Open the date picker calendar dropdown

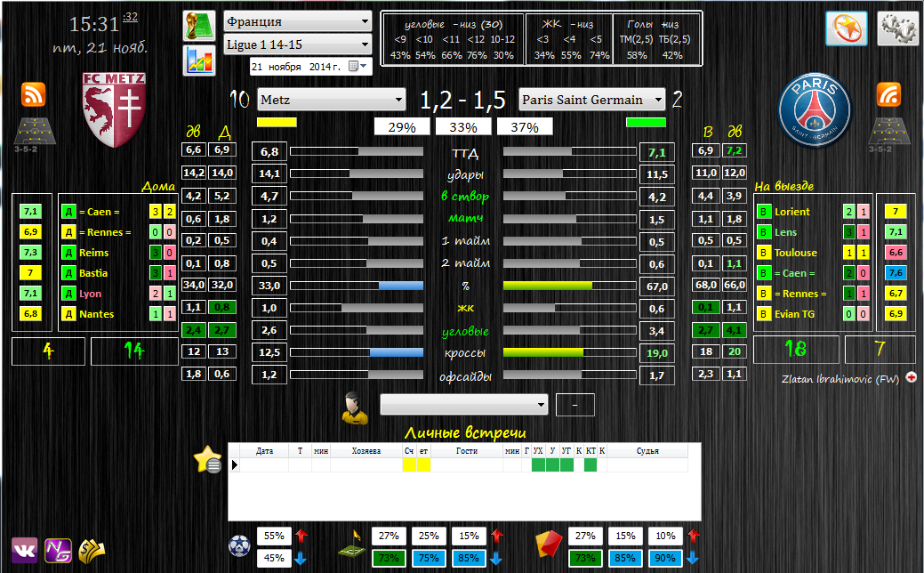coord(358,67)
